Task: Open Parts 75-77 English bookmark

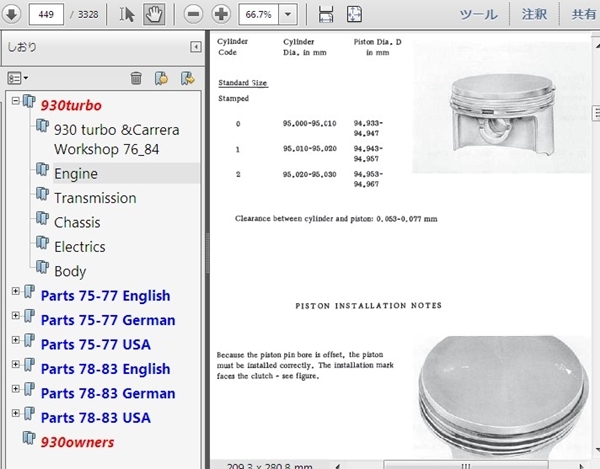Action: click(x=106, y=296)
